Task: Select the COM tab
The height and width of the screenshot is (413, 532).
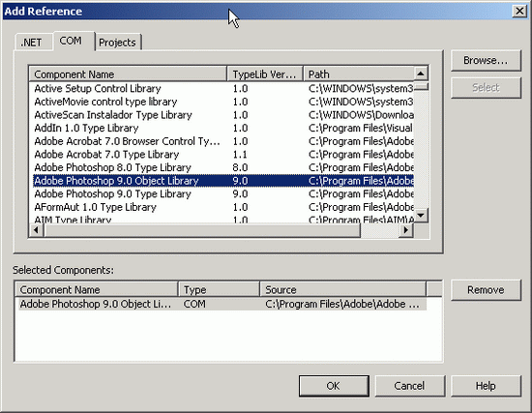Action: pyautogui.click(x=71, y=41)
